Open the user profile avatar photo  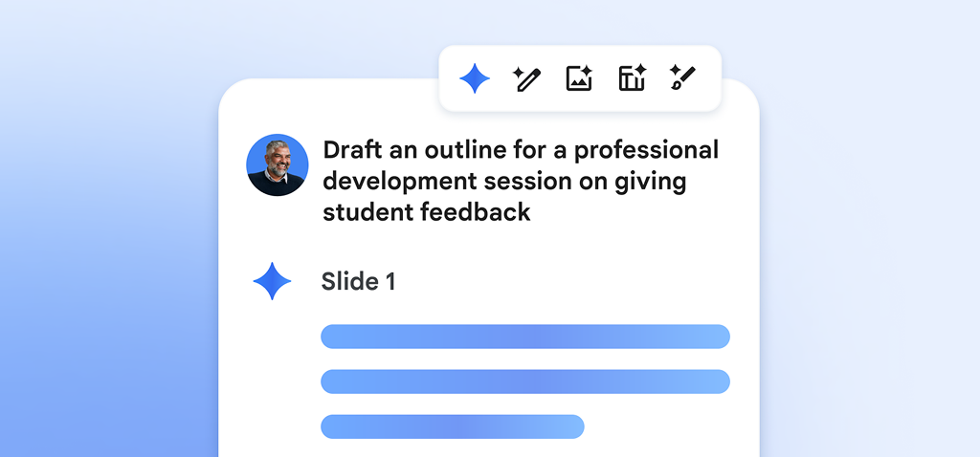278,164
